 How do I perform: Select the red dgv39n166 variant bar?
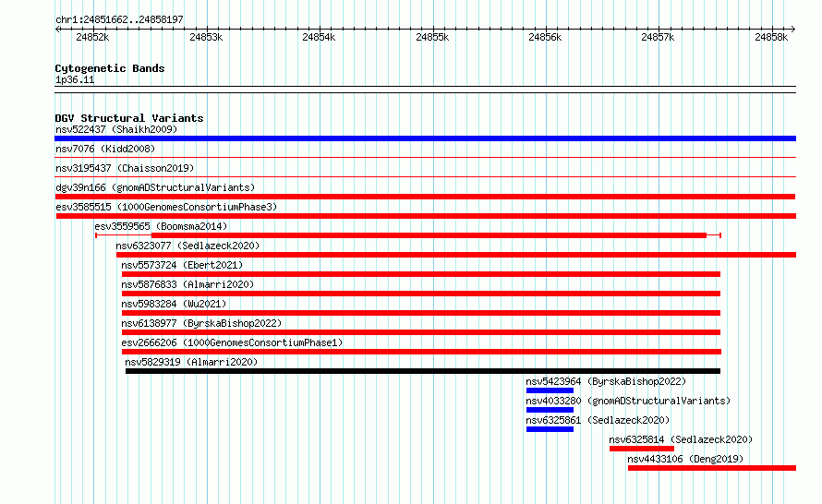click(425, 197)
